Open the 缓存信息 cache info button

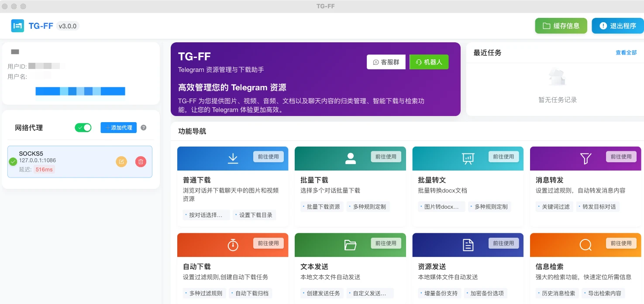561,26
